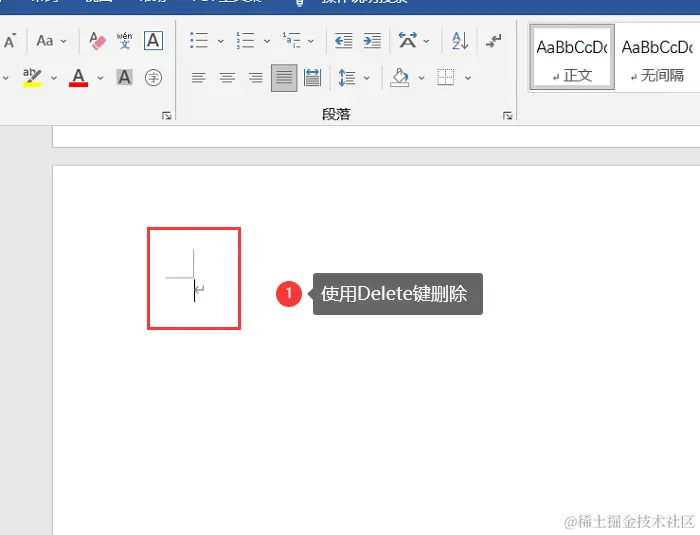Select the 无间隔 style
The image size is (700, 535).
click(x=657, y=57)
